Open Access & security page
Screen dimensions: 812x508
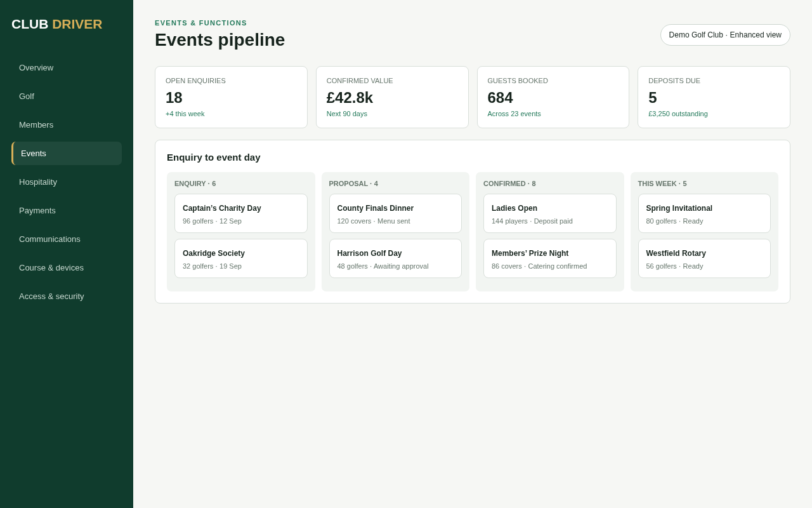pos(67,296)
